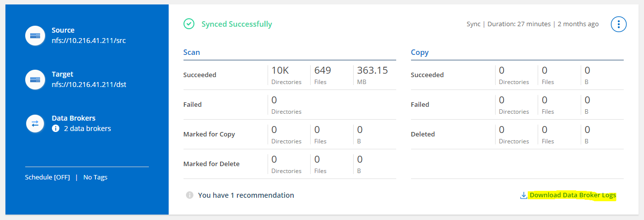Click the 363.15 MB scanned value

(372, 71)
